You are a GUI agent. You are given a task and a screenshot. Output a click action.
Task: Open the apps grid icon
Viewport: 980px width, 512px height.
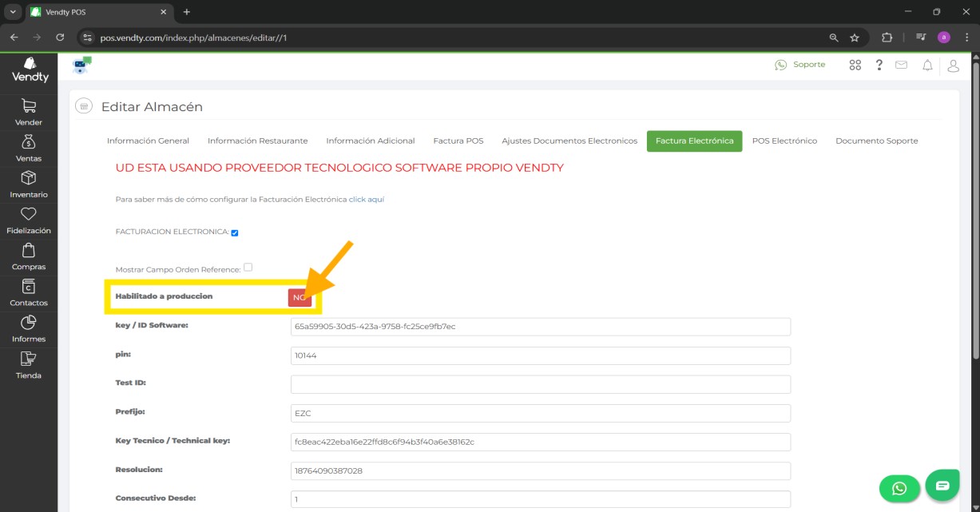[855, 65]
